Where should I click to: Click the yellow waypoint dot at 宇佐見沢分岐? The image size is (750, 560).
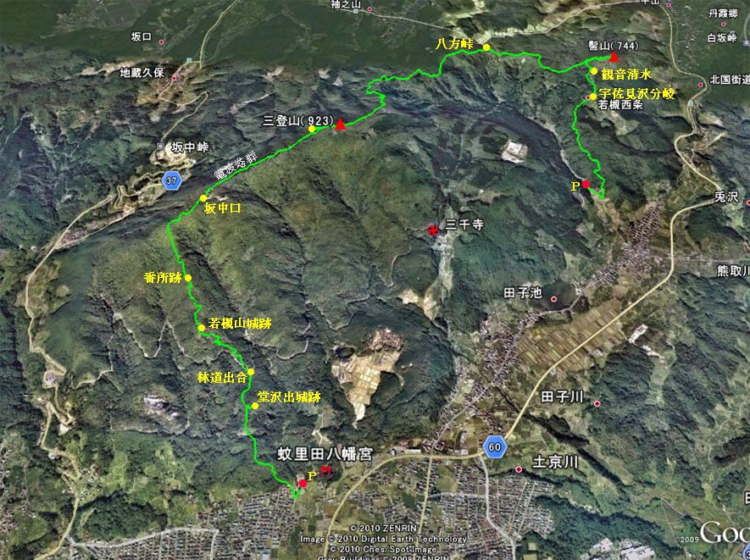[592, 96]
